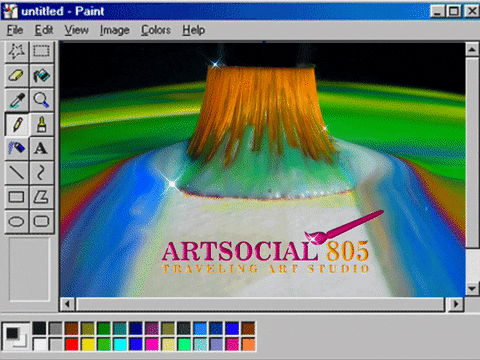Choose the Rectangle shape tool
The height and width of the screenshot is (360, 480).
point(17,197)
